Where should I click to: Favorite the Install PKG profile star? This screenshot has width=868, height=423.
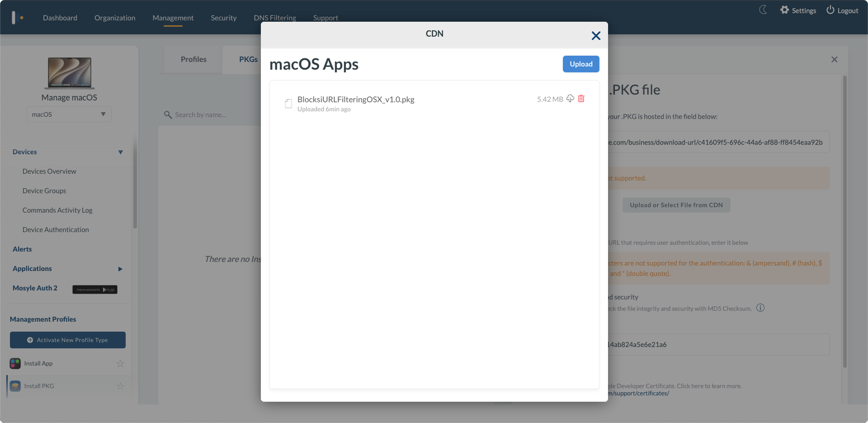coord(120,386)
